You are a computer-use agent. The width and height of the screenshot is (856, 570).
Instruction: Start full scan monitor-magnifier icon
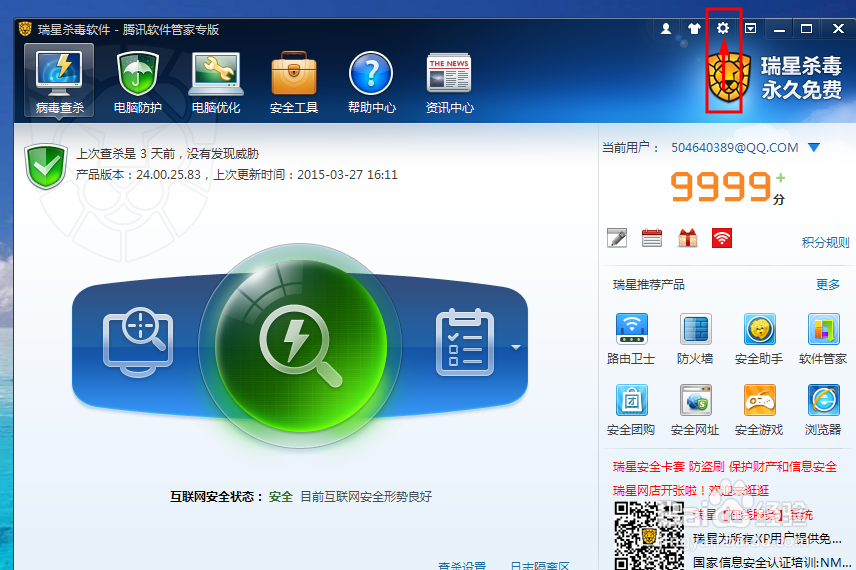(138, 342)
